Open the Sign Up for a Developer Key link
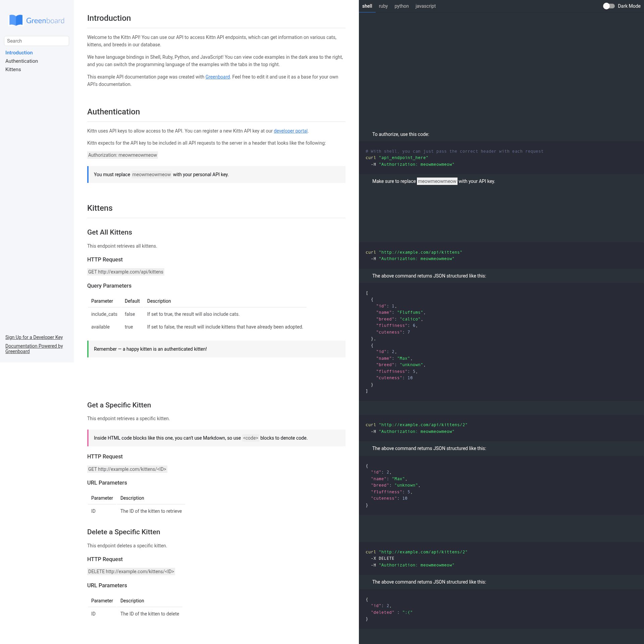Screen dimensions: 644x644 34,337
